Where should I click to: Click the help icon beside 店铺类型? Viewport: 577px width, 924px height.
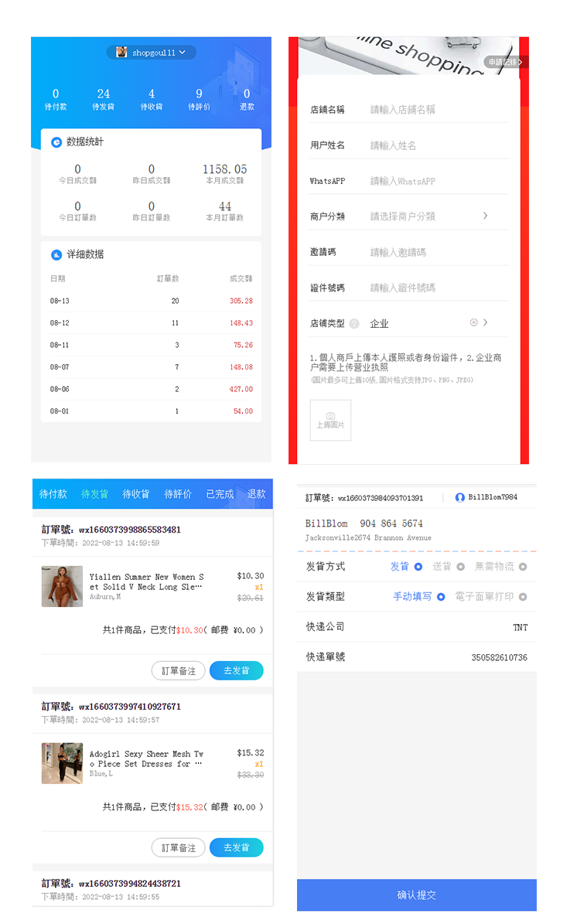[x=354, y=324]
